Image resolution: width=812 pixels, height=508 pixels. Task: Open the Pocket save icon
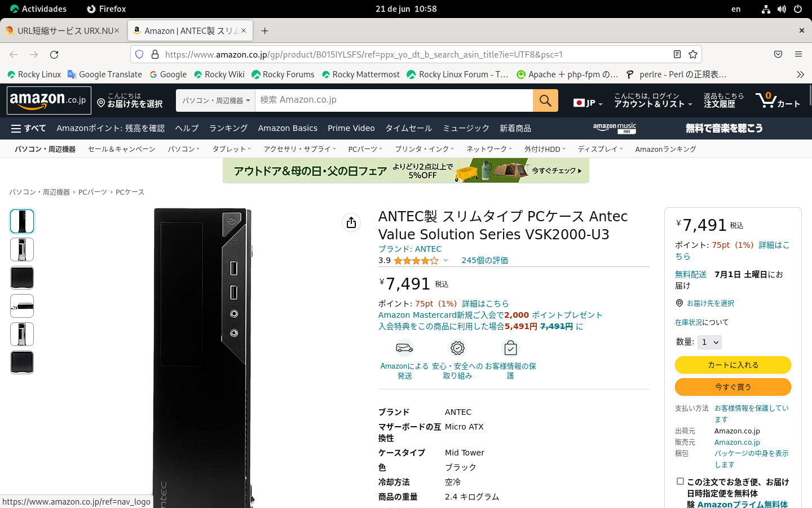click(778, 54)
